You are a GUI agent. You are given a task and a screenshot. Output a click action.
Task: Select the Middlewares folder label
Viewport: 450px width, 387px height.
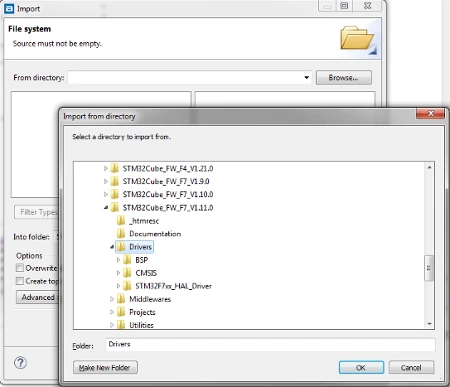(x=150, y=299)
